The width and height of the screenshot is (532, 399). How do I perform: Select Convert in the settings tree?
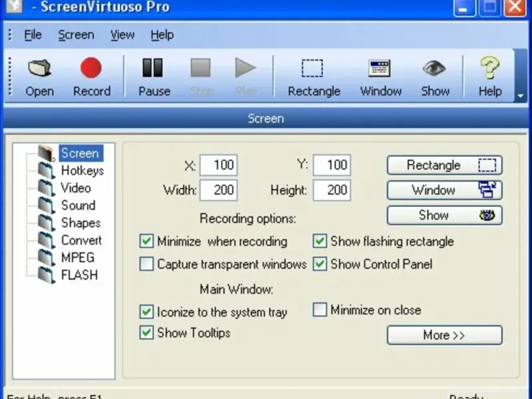[x=81, y=240]
